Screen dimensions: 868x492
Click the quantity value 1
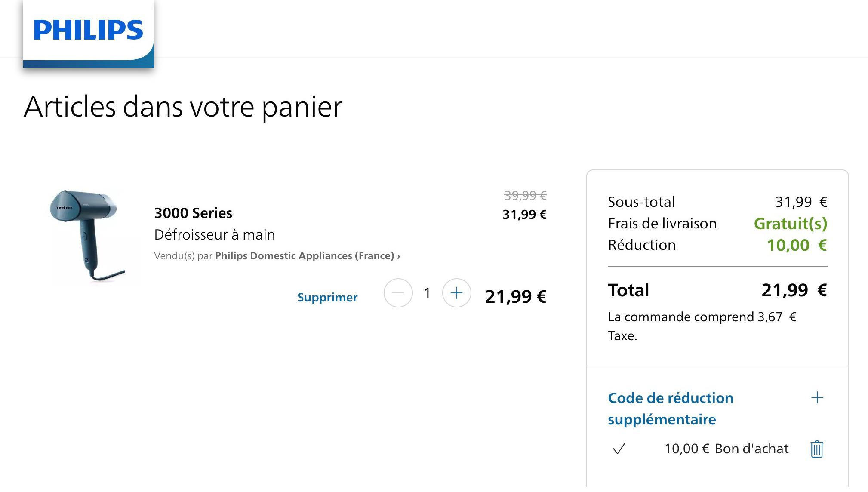427,293
